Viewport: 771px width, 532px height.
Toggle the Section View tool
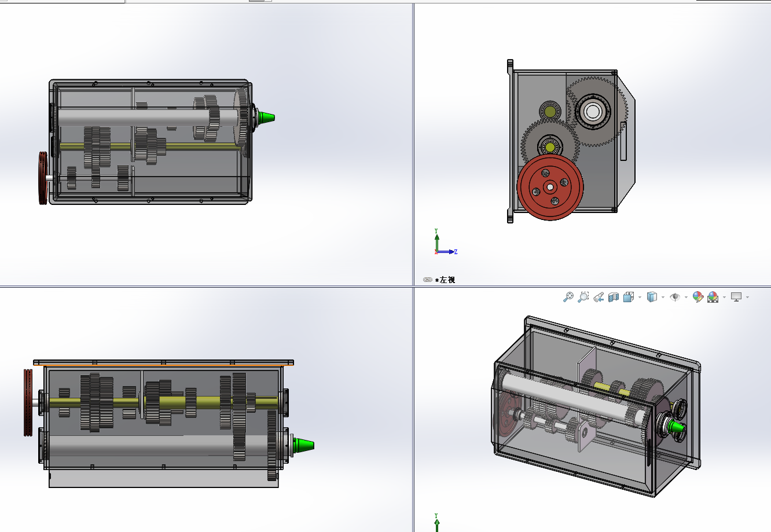(x=614, y=297)
